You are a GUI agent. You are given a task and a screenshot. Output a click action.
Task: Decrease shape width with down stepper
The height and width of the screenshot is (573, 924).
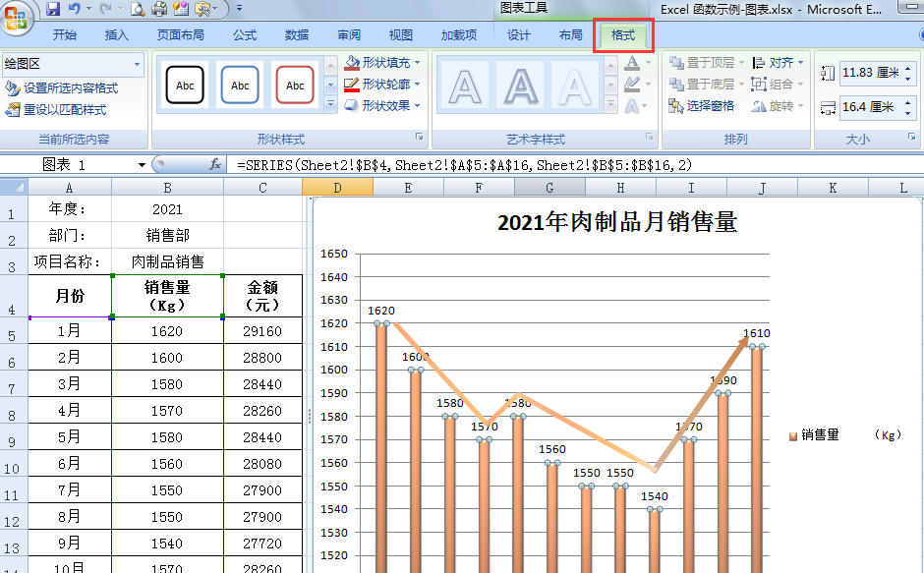click(908, 113)
